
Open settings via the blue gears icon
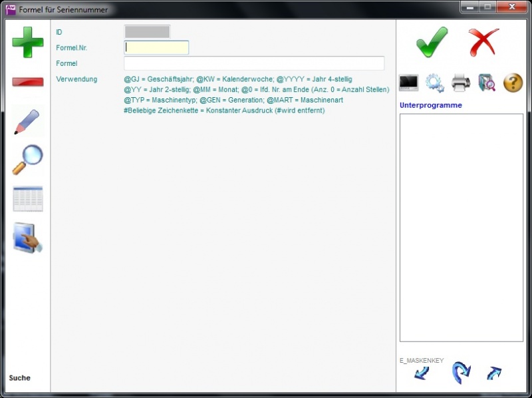pos(434,83)
